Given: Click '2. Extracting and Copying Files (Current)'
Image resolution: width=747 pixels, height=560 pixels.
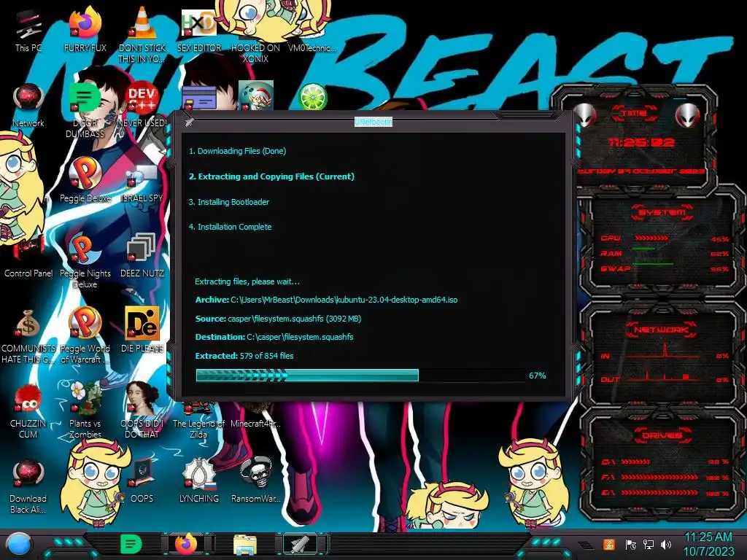Looking at the screenshot, I should (271, 176).
